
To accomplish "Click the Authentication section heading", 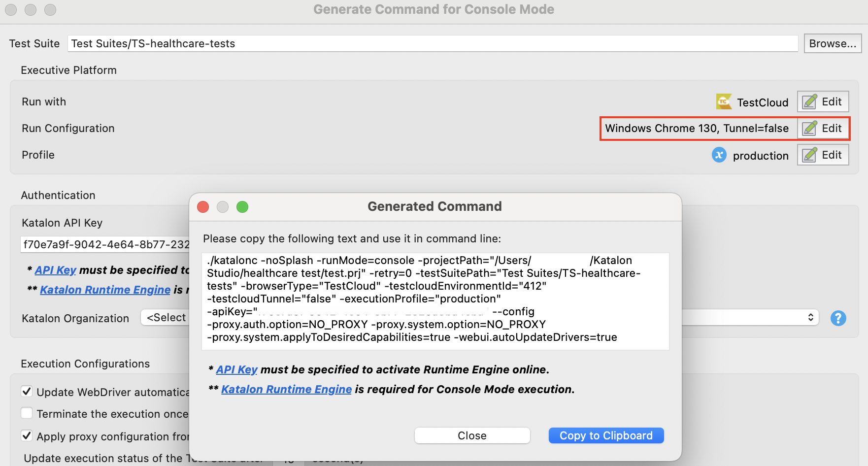I will point(58,195).
